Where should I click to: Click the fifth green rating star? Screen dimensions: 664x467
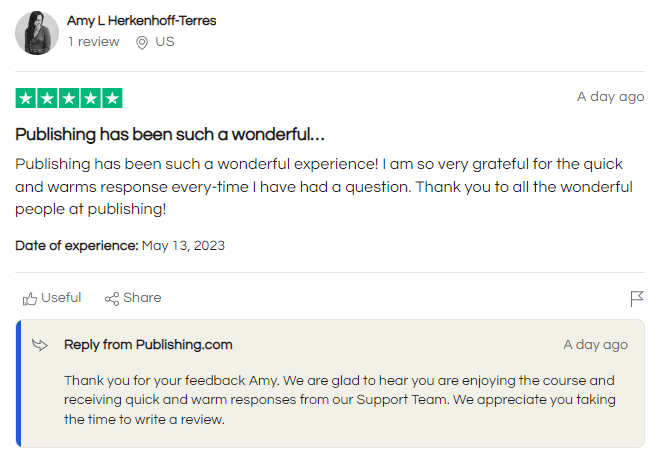coord(112,98)
